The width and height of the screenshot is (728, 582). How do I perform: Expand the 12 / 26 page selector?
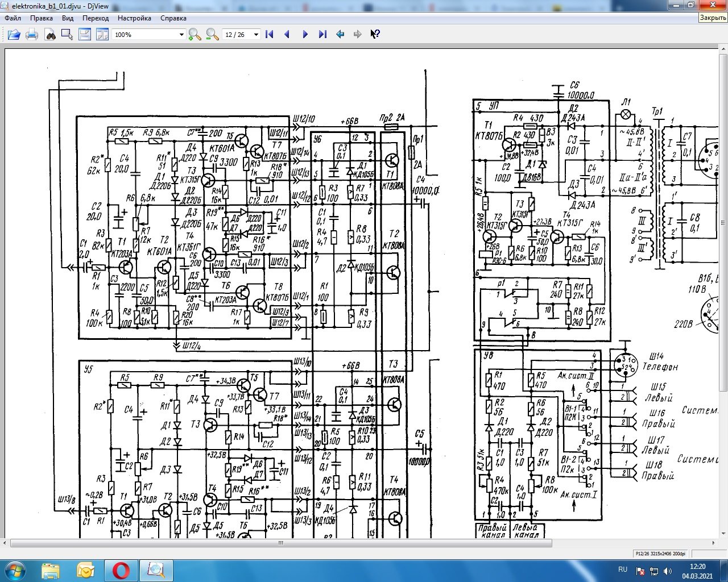[x=242, y=35]
